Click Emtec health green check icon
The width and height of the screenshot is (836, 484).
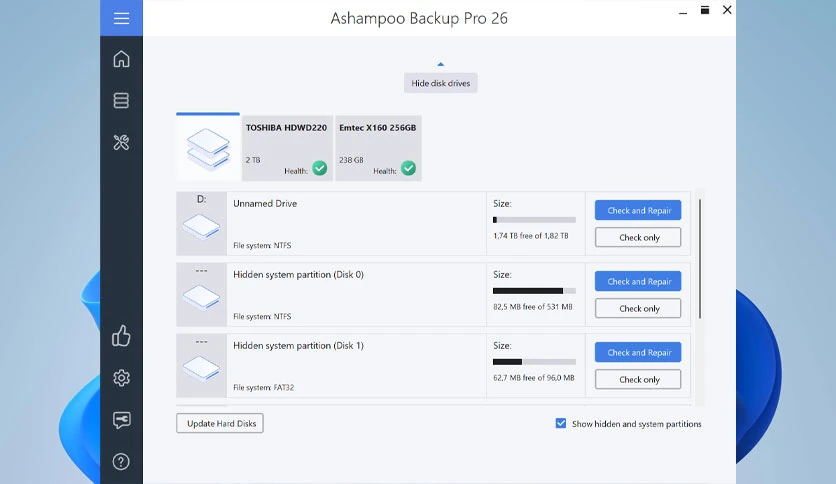point(408,168)
